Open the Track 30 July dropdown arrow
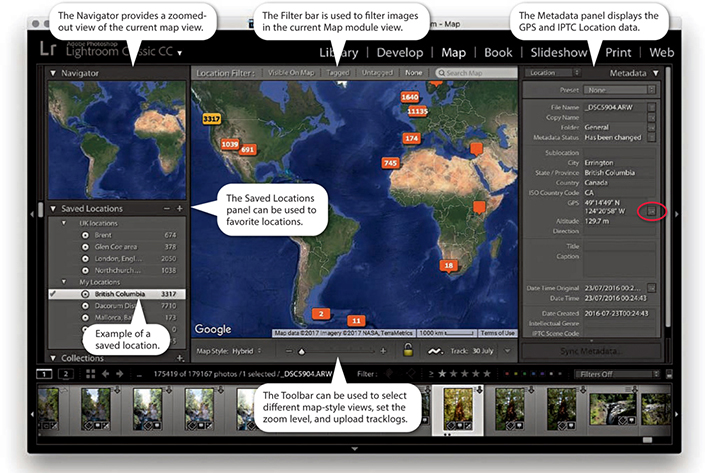 tap(508, 351)
